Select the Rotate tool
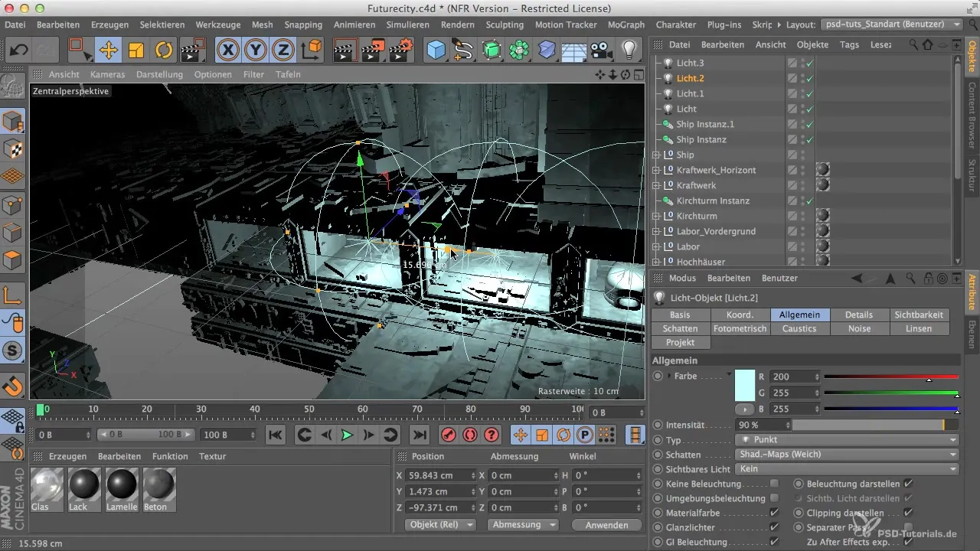Image resolution: width=980 pixels, height=551 pixels. (x=164, y=51)
